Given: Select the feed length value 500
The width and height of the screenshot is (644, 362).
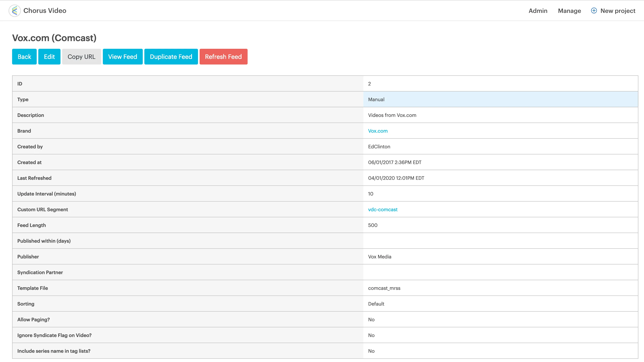Looking at the screenshot, I should coord(372,225).
